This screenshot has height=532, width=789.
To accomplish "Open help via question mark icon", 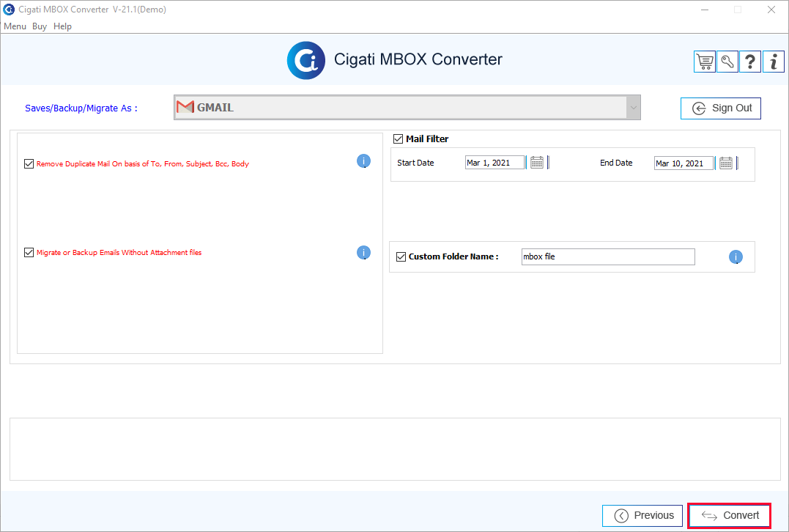I will (749, 62).
